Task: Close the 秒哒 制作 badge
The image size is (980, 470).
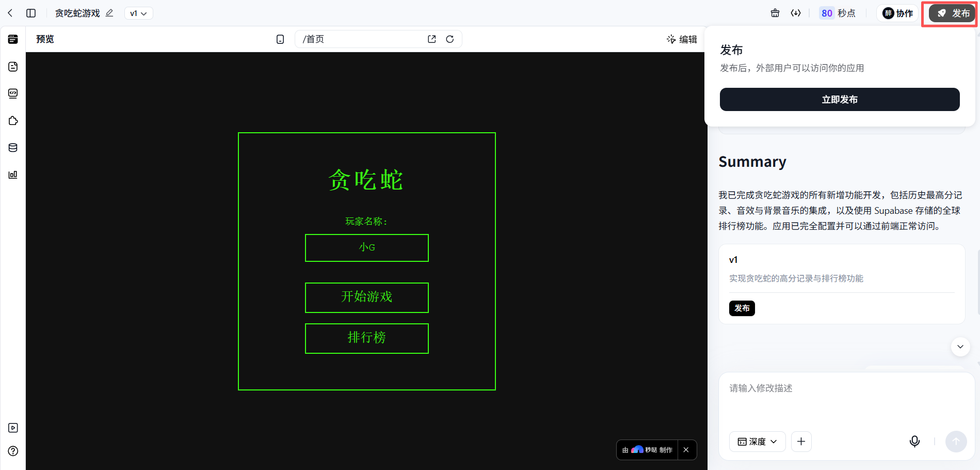Action: pos(686,450)
